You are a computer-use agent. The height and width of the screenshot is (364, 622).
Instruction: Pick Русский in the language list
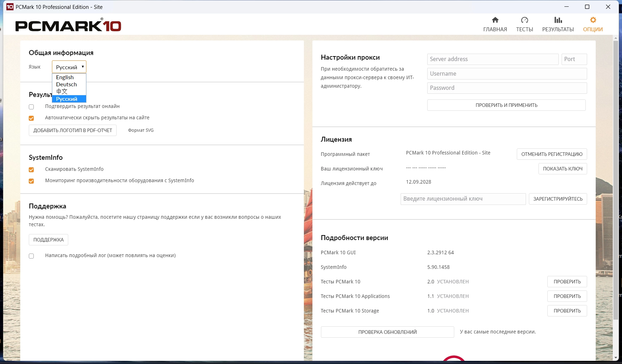[69, 99]
